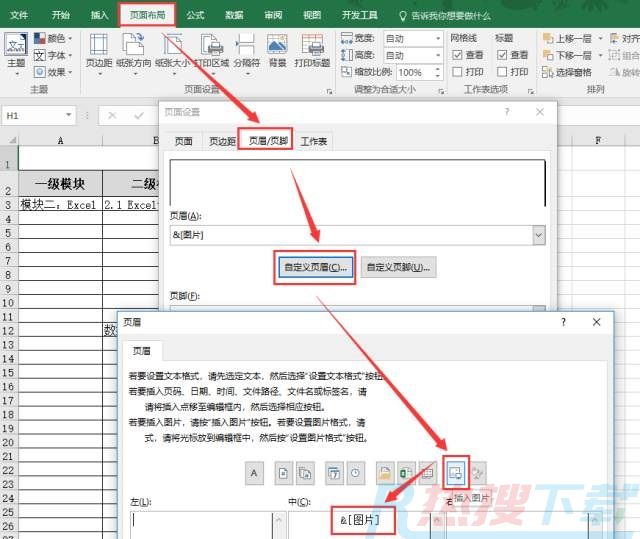This screenshot has width=640, height=539.
Task: Click 自定义页脚(U)... button
Action: coord(398,268)
